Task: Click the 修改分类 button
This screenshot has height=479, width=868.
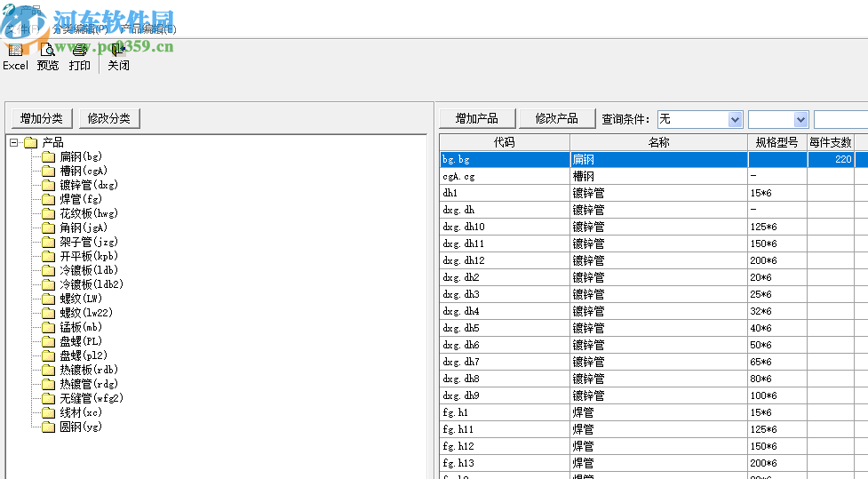Action: tap(109, 118)
